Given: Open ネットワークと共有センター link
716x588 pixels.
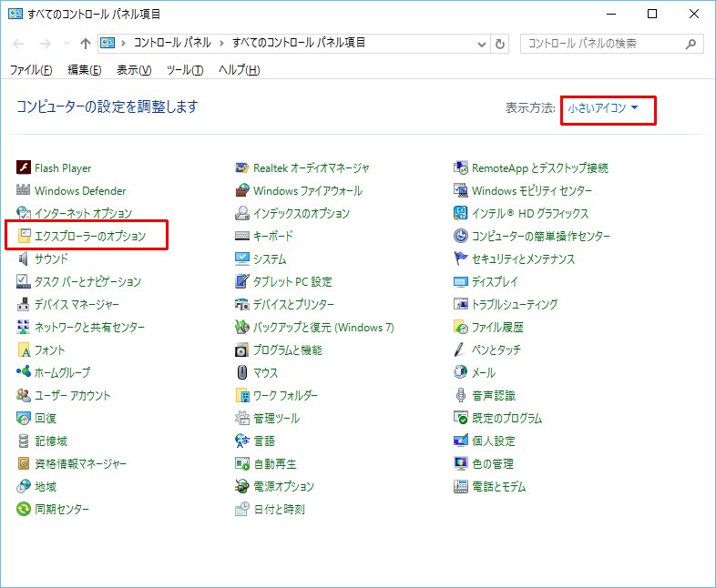Looking at the screenshot, I should [89, 327].
